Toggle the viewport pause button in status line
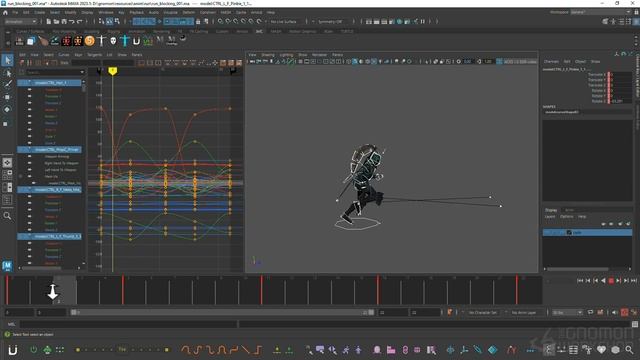Screen dimensions: 640x360 [422, 22]
